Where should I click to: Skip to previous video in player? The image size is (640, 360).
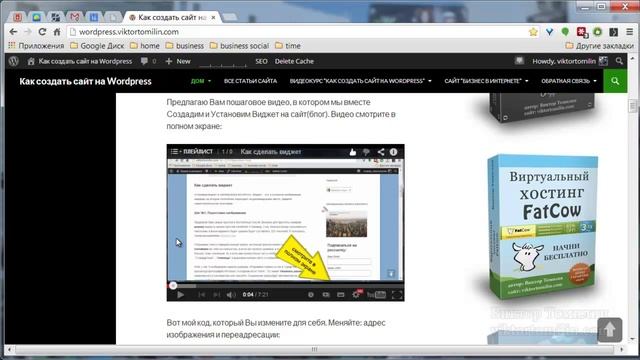[x=201, y=295]
